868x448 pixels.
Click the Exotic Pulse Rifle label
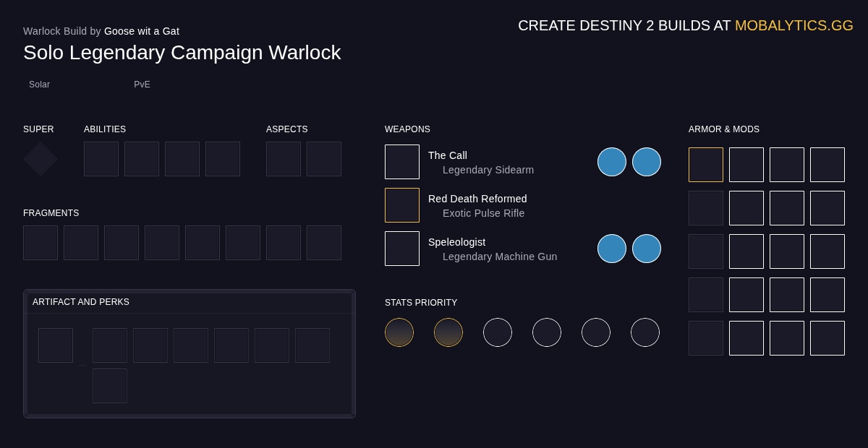(484, 213)
